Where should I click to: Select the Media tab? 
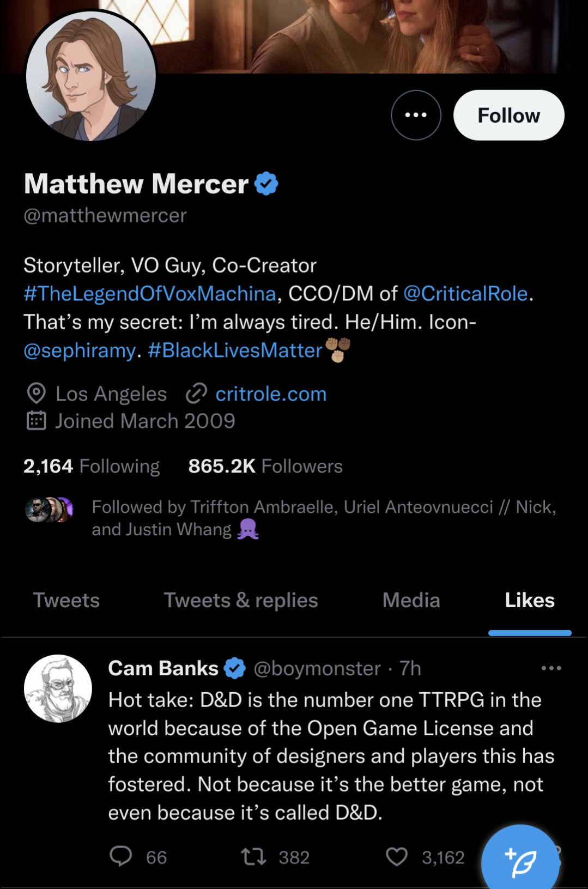click(x=411, y=600)
